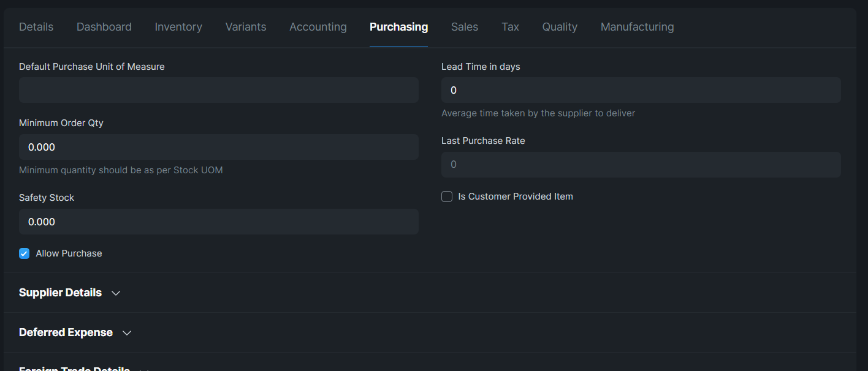Click the Safety Stock label
868x371 pixels.
47,198
